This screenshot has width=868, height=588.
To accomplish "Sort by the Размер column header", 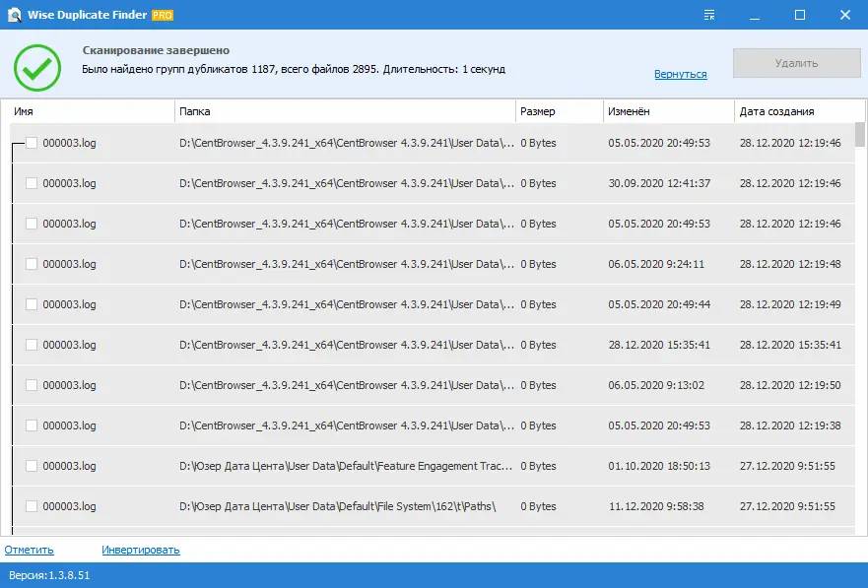I will point(558,111).
